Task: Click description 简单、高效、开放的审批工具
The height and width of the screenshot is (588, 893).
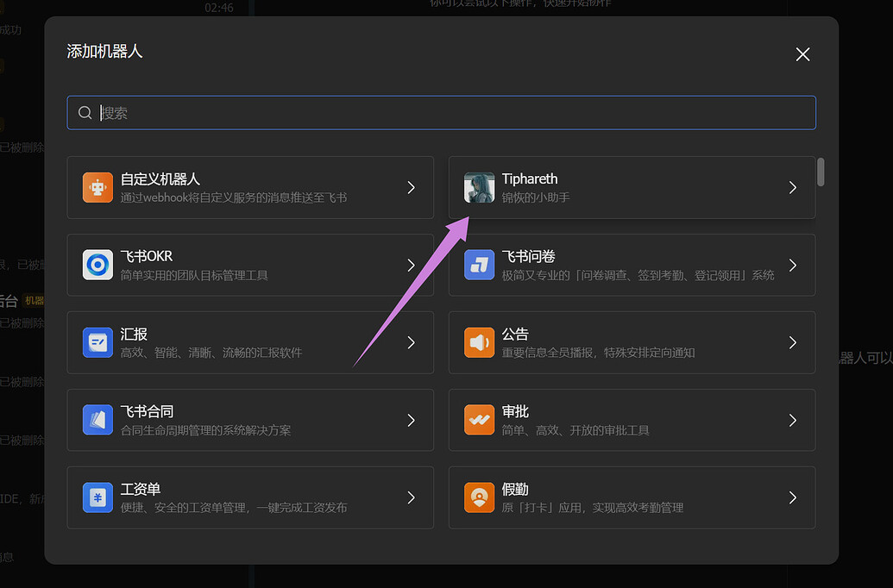Action: [x=575, y=429]
